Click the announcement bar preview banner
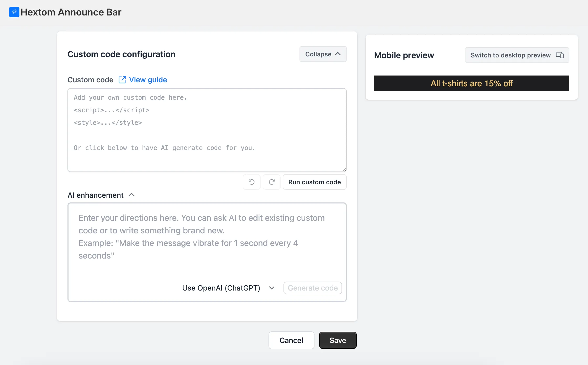This screenshot has width=588, height=365. 471,83
